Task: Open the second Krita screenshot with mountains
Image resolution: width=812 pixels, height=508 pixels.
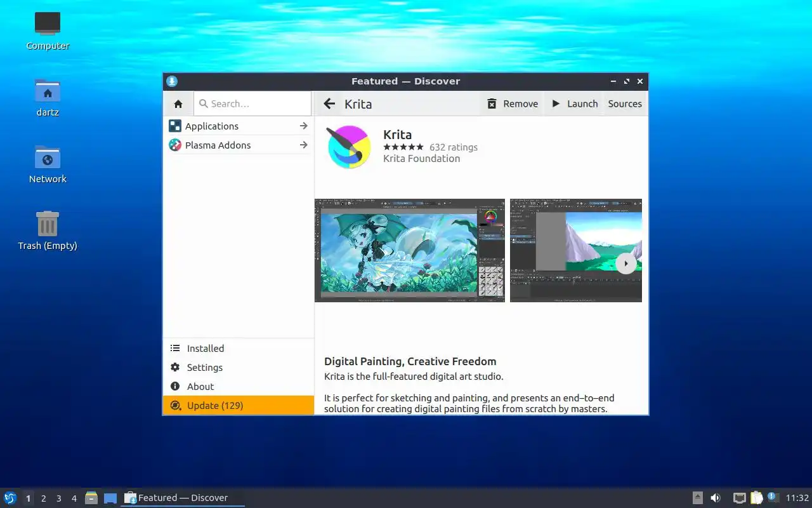Action: 576,250
